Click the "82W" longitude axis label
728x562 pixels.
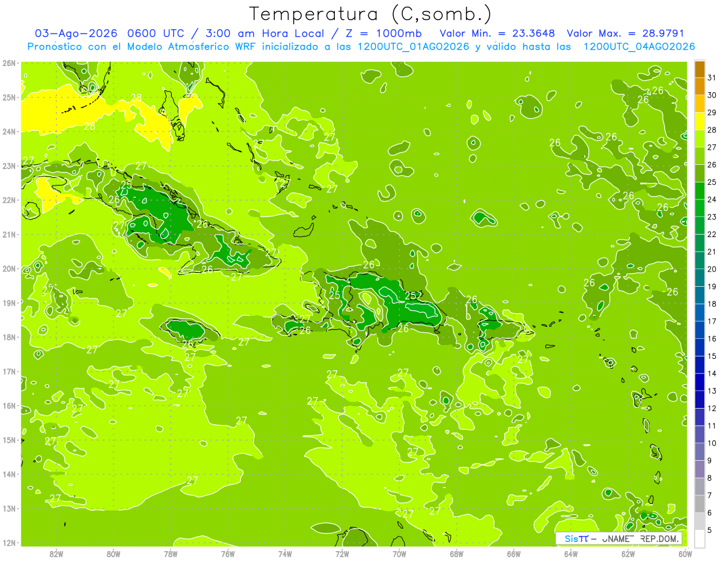coord(56,554)
